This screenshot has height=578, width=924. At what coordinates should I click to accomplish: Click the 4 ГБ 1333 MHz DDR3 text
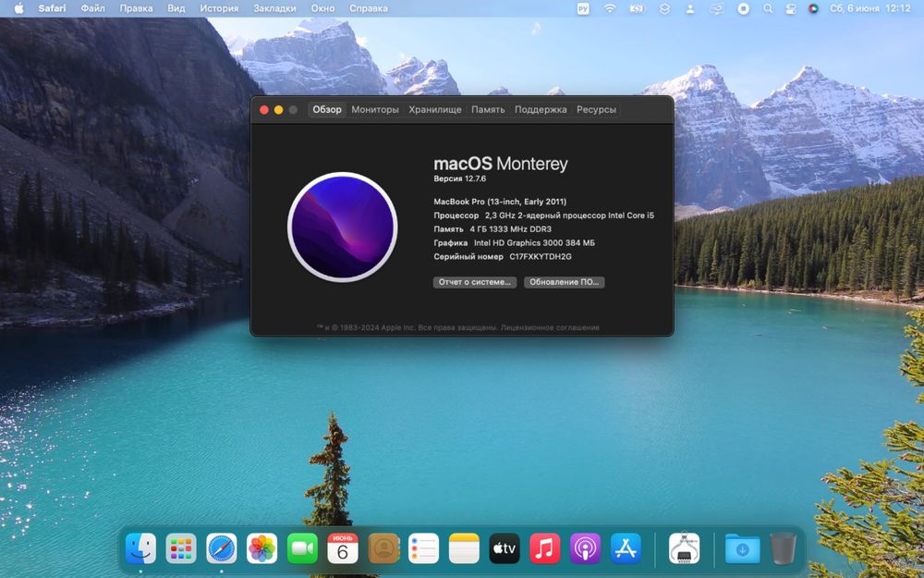click(x=510, y=228)
